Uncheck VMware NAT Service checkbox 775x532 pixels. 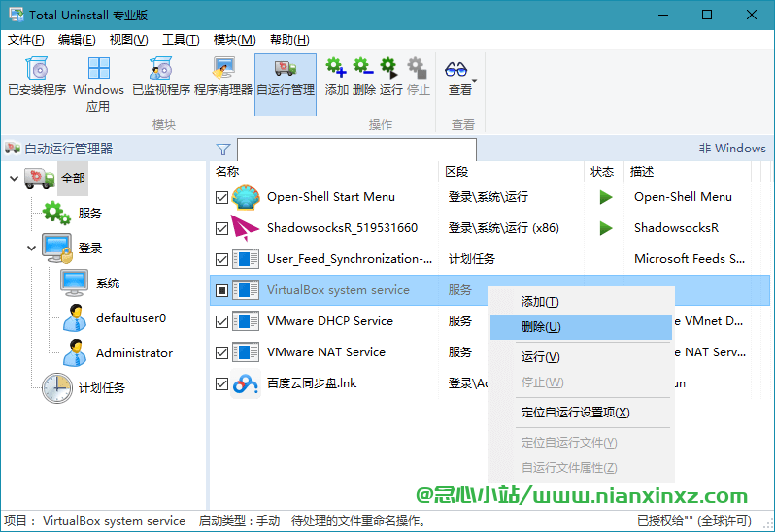pyautogui.click(x=222, y=352)
